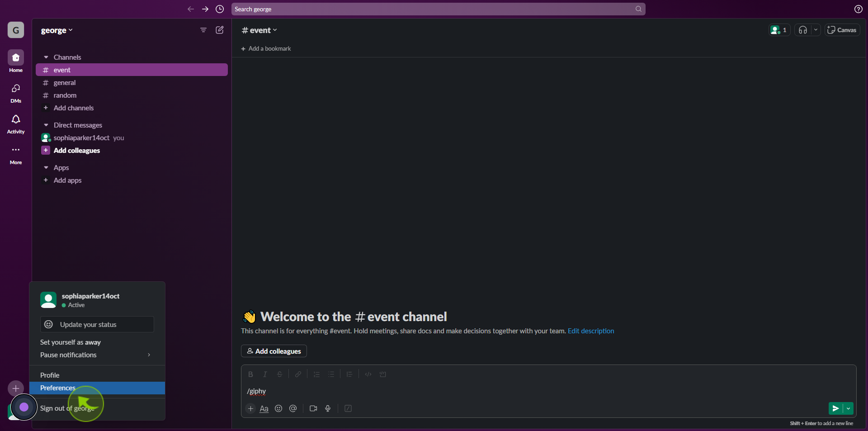The width and height of the screenshot is (868, 431).
Task: Click the sophiaparker14oct avatar in the user menu
Action: [x=48, y=300]
